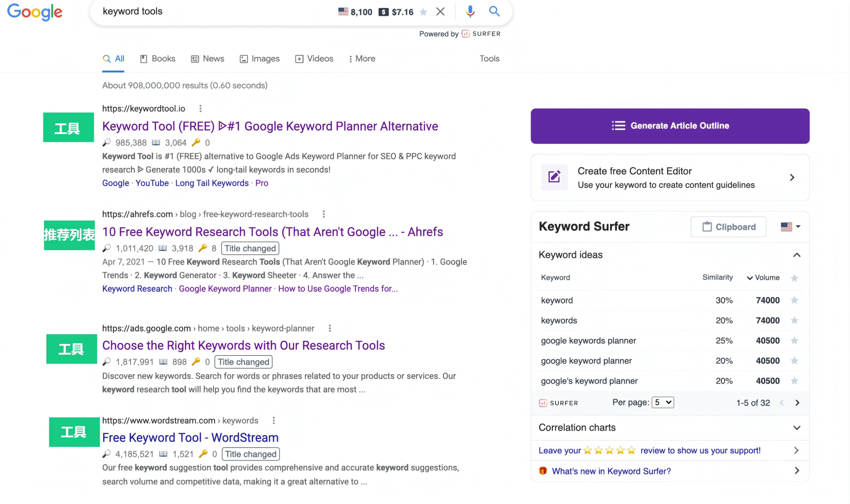Clear the search box with X
Image resolution: width=850 pixels, height=504 pixels.
pyautogui.click(x=440, y=12)
